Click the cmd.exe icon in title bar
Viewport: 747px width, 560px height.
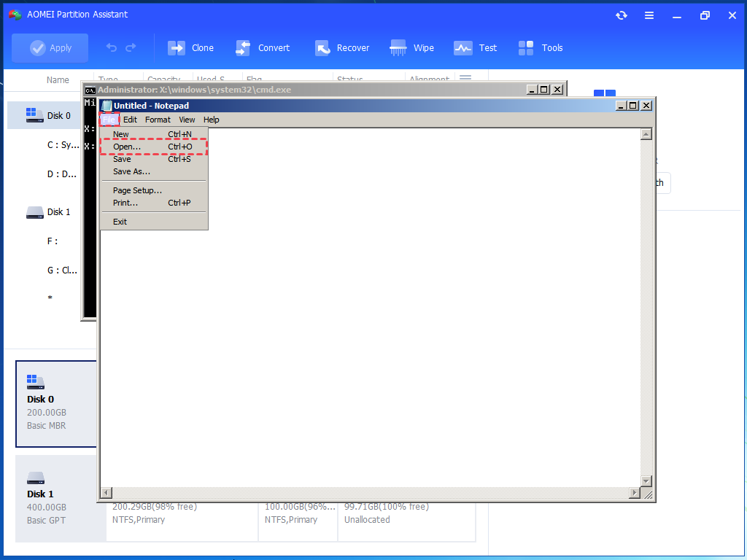[90, 90]
